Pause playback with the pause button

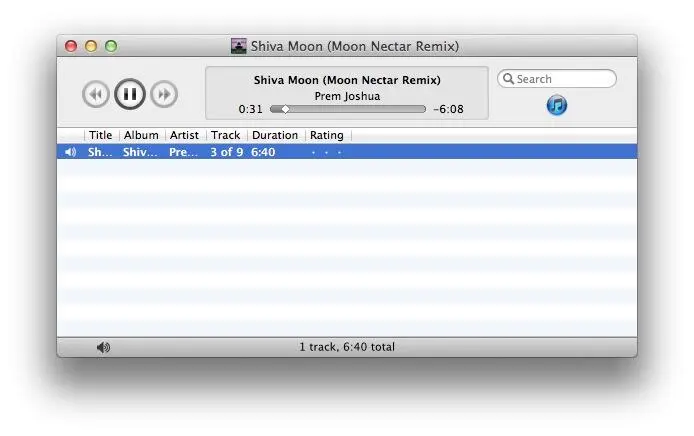point(130,94)
